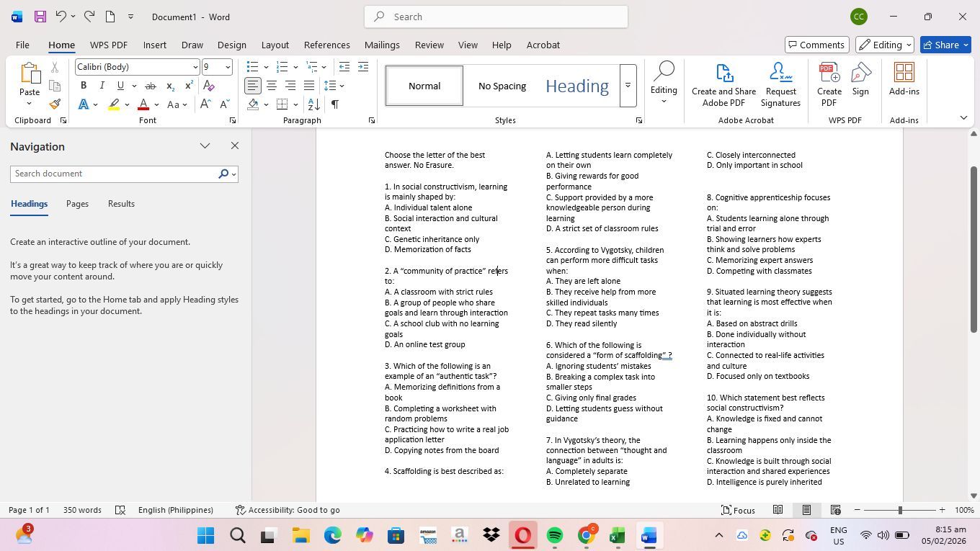Click the Format Painter icon
980x551 pixels.
pos(55,104)
